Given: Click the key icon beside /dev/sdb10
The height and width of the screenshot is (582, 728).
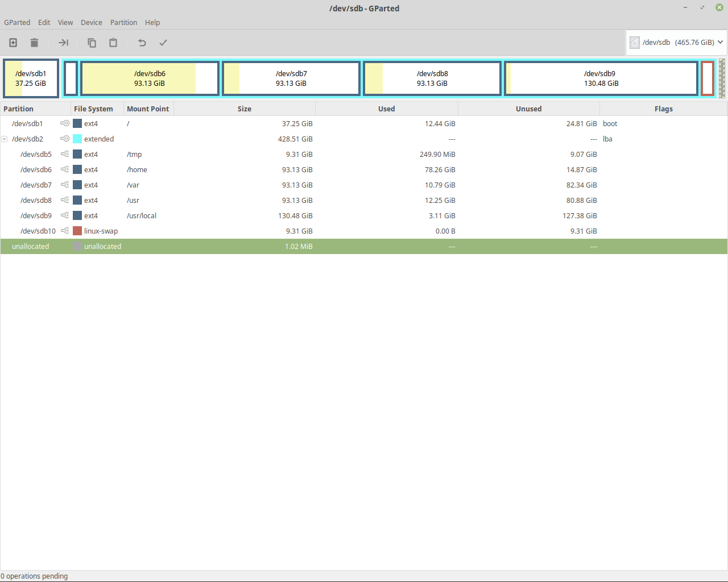Looking at the screenshot, I should click(x=65, y=231).
